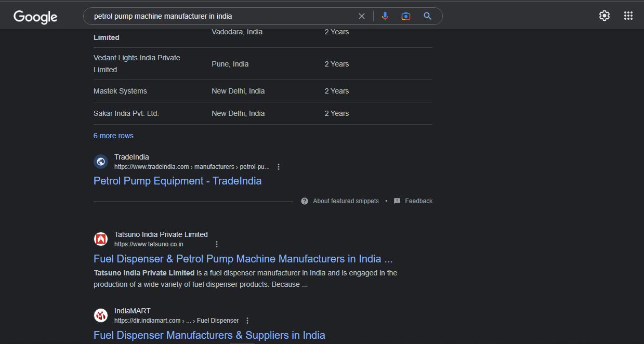Screen dimensions: 644x344
Task: Click inside the search query field
Action: coord(218,16)
